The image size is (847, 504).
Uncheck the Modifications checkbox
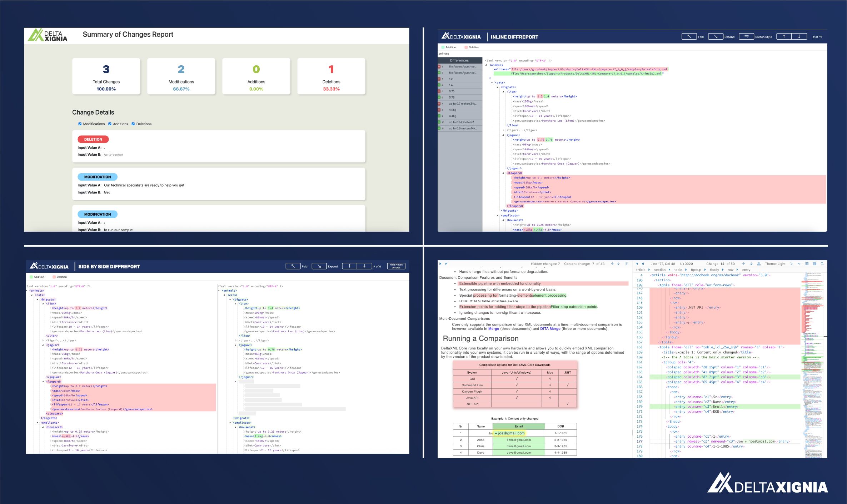point(80,124)
